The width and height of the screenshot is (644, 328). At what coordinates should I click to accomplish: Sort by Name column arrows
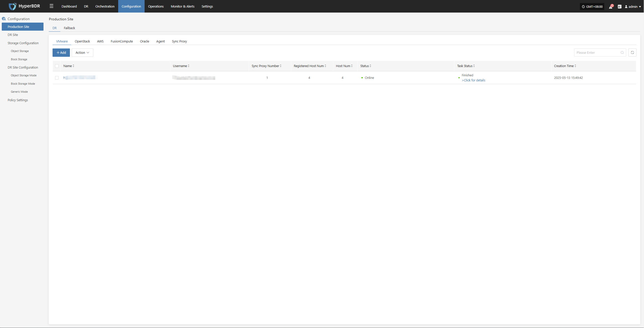[73, 66]
